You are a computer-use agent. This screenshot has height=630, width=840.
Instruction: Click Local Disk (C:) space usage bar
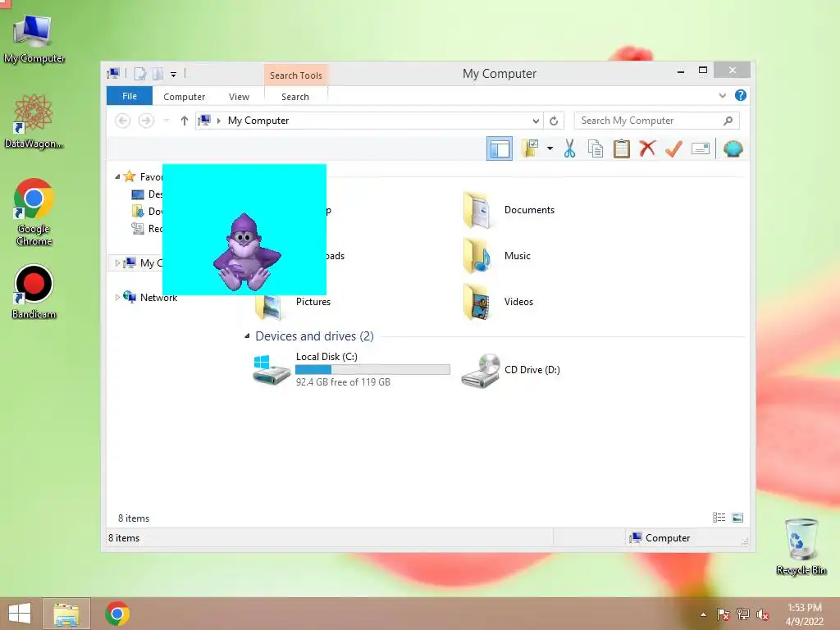coord(372,369)
